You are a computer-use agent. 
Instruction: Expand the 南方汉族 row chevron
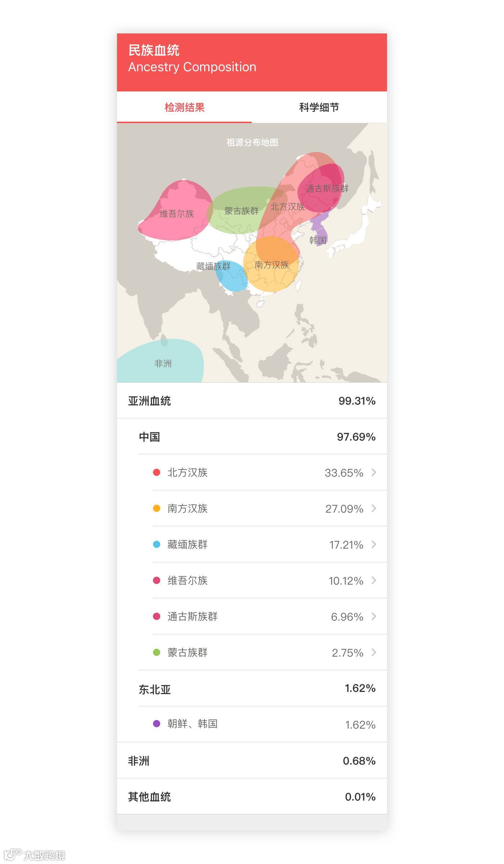coord(374,508)
